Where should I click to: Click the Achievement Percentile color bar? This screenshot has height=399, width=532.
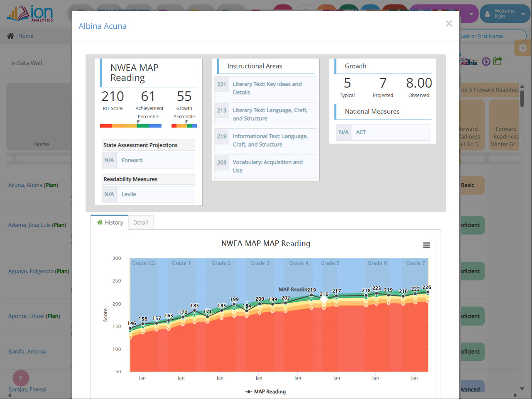[131, 126]
